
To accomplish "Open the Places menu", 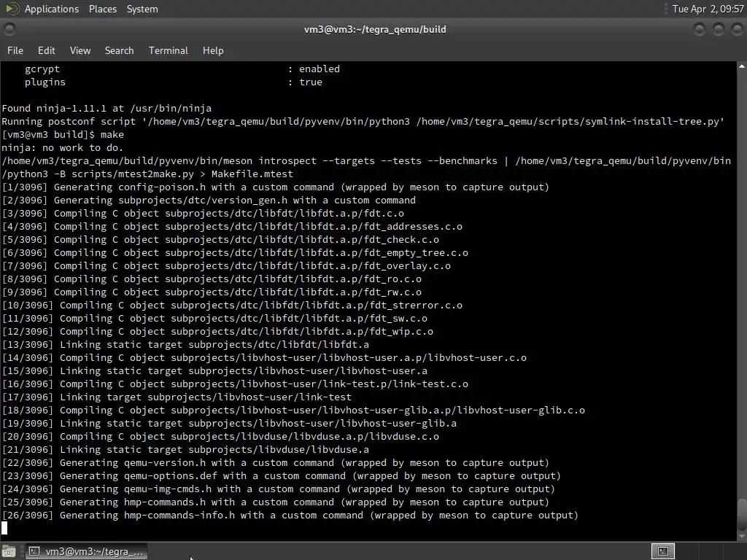I will [x=102, y=9].
